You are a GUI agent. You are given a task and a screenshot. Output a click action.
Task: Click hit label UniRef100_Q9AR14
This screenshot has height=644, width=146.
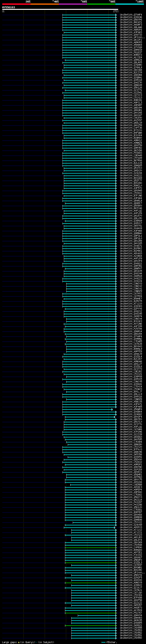tap(131, 331)
